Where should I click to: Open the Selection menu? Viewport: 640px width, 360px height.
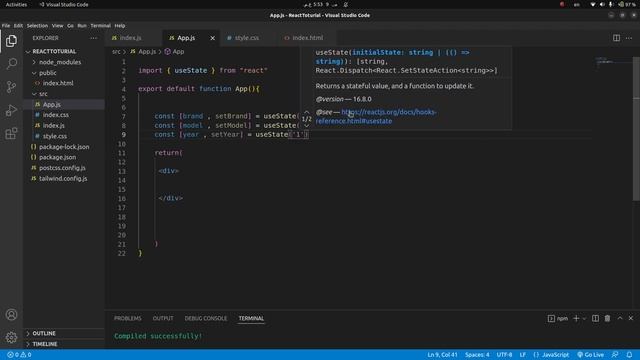click(37, 25)
